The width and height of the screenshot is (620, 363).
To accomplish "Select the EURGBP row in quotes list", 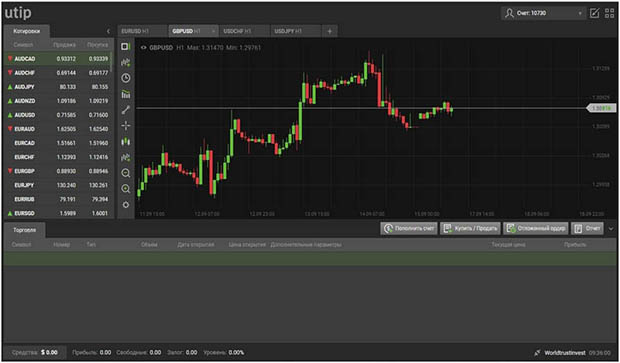I will pyautogui.click(x=58, y=171).
